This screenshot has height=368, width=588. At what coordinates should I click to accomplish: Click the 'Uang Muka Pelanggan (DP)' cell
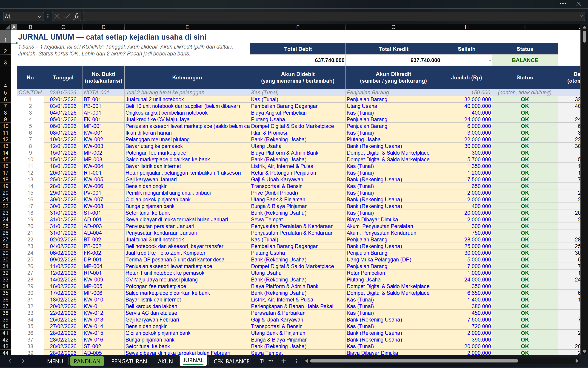click(x=393, y=260)
